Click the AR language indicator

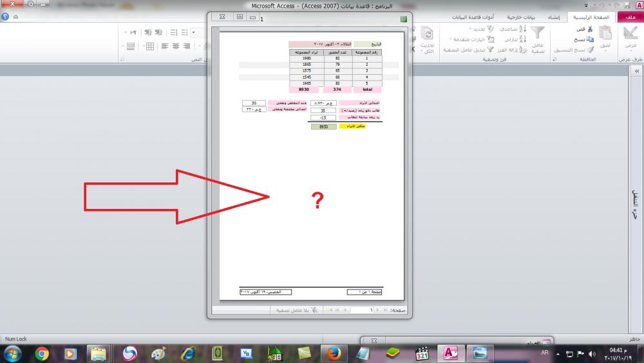(545, 352)
